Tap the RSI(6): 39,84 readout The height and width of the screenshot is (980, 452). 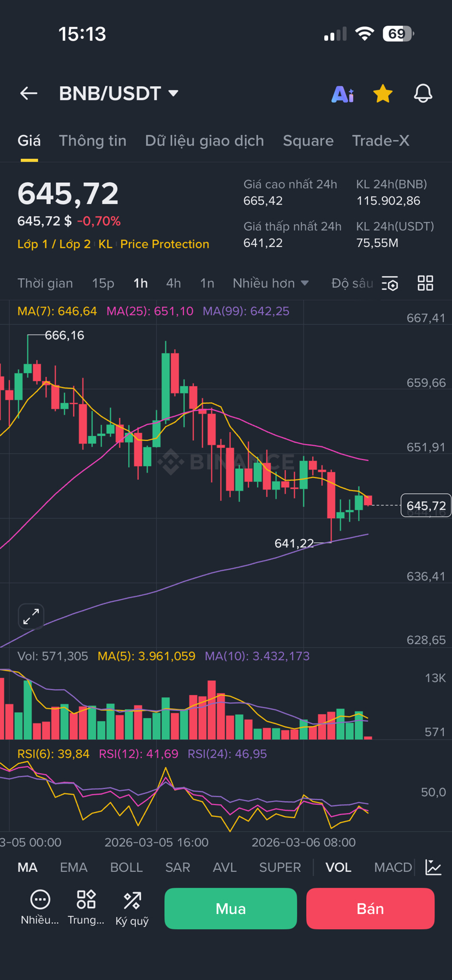point(53,754)
